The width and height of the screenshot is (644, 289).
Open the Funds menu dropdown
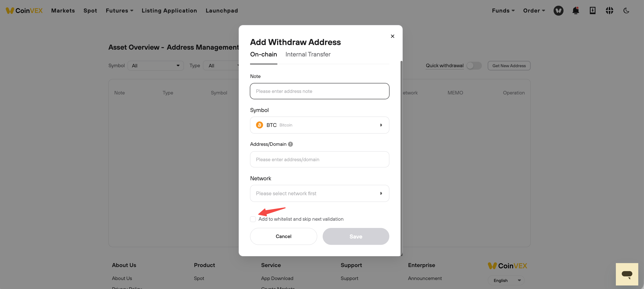click(503, 11)
